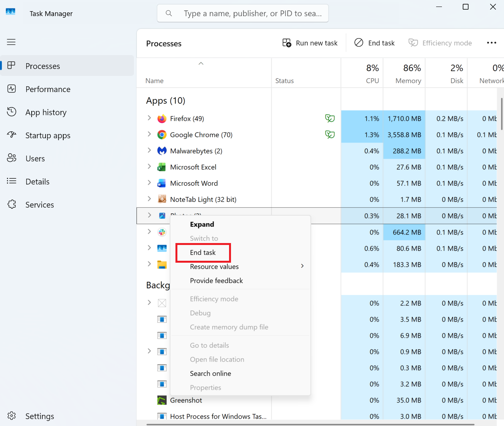Click the Run new task button
The height and width of the screenshot is (426, 504).
click(x=310, y=43)
